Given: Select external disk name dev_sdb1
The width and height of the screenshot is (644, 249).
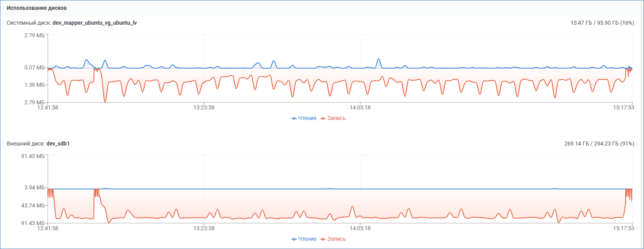Looking at the screenshot, I should 58,144.
